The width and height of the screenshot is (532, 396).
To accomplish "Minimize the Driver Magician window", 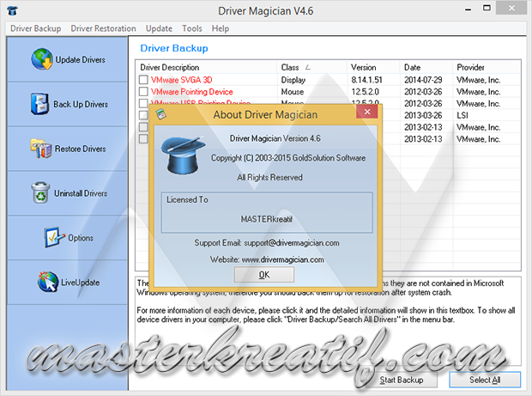I will click(469, 9).
